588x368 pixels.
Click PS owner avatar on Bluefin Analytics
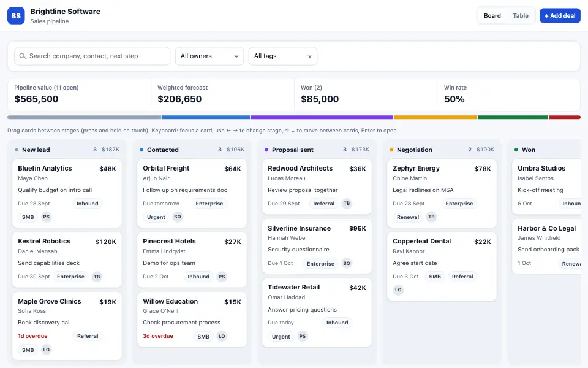46,217
